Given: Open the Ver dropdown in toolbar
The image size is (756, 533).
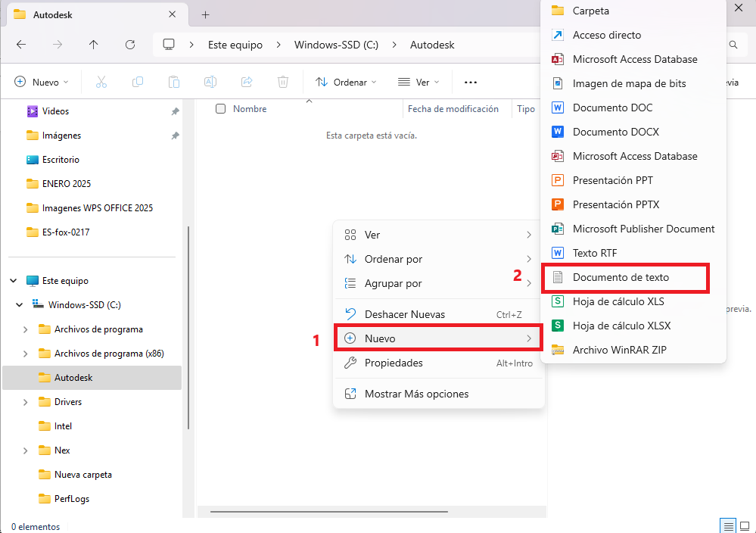Looking at the screenshot, I should pyautogui.click(x=417, y=82).
